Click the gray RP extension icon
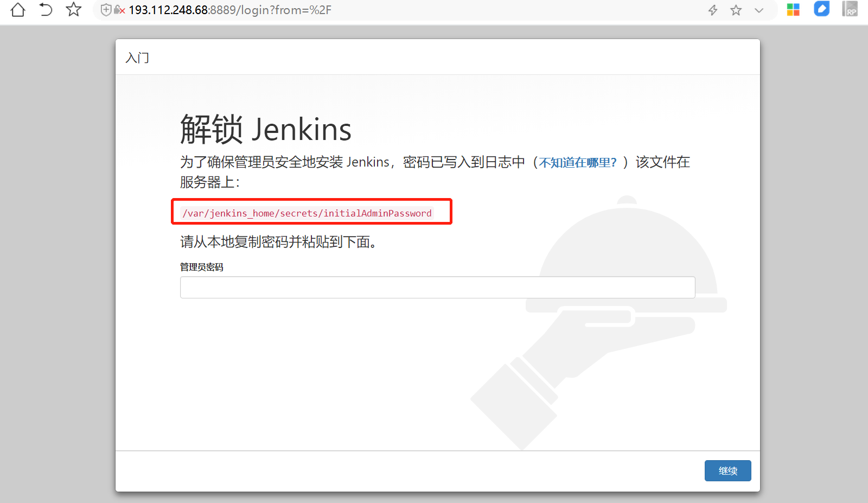 click(850, 9)
